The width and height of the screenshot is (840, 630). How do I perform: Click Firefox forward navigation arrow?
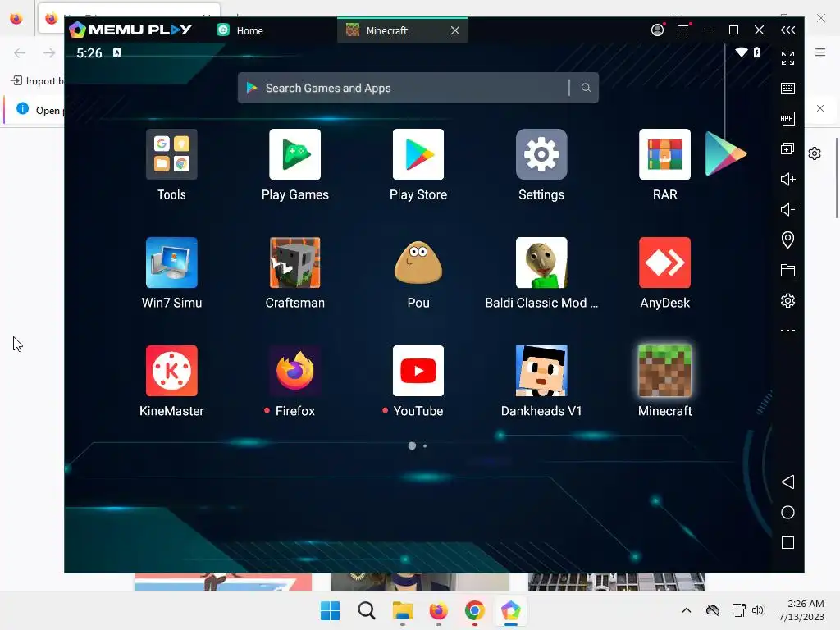49,52
